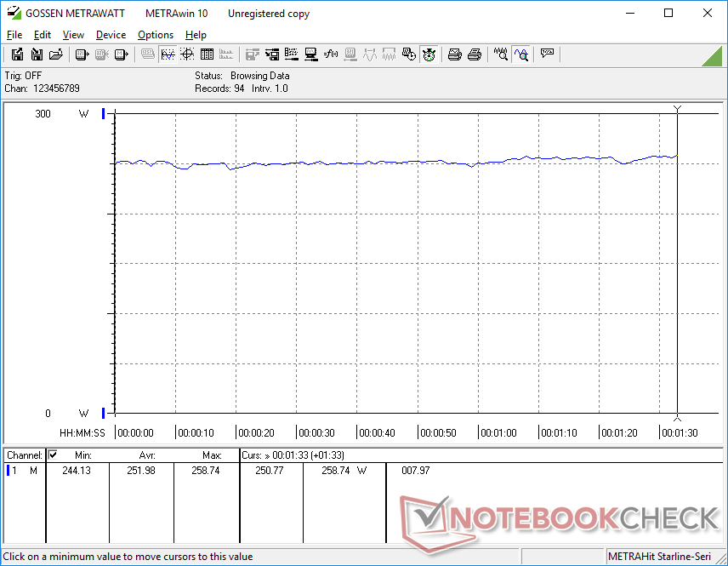Viewport: 728px width, 566px height.
Task: Click the Max value 258.74 under Max column
Action: pos(206,471)
